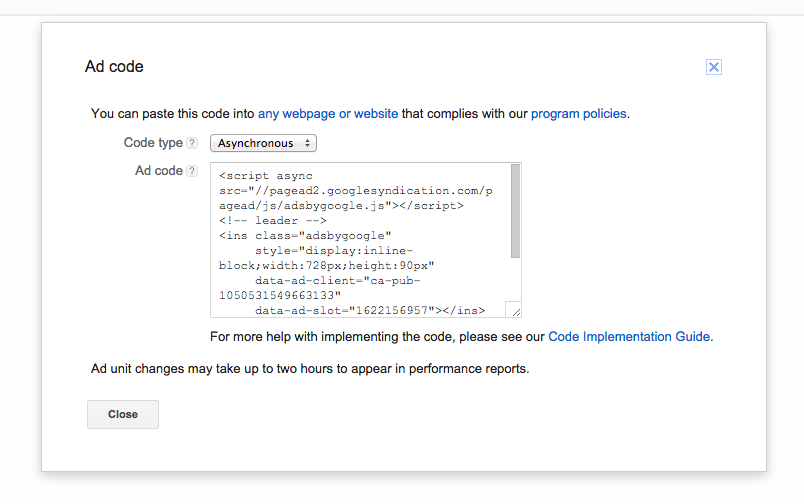Image resolution: width=804 pixels, height=504 pixels.
Task: Open the Ad code field help icon
Action: point(192,171)
